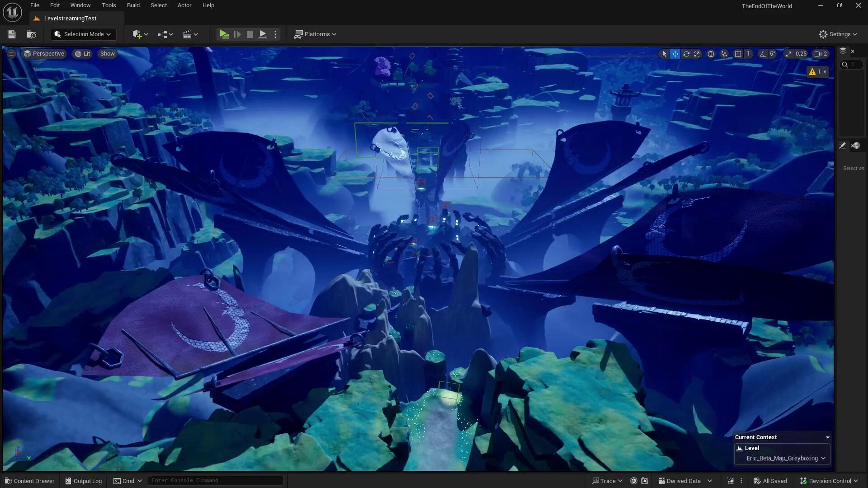Click the layers stack panel tab icon

[843, 52]
